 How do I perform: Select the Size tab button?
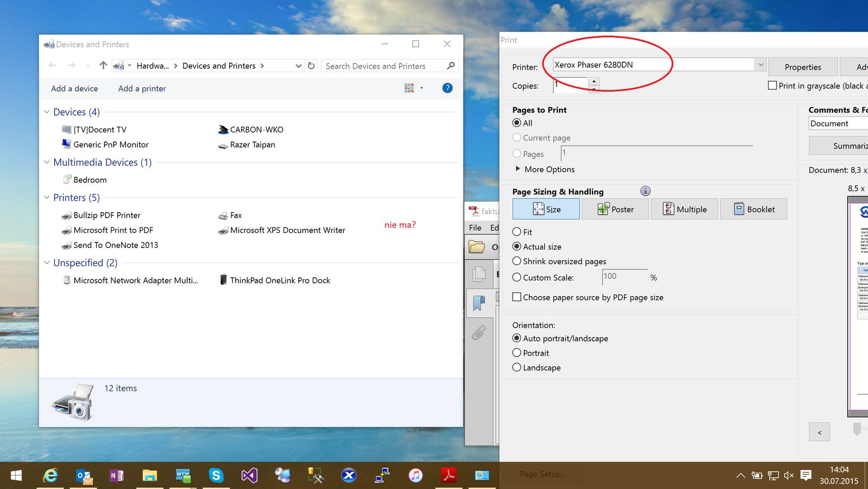pos(546,209)
